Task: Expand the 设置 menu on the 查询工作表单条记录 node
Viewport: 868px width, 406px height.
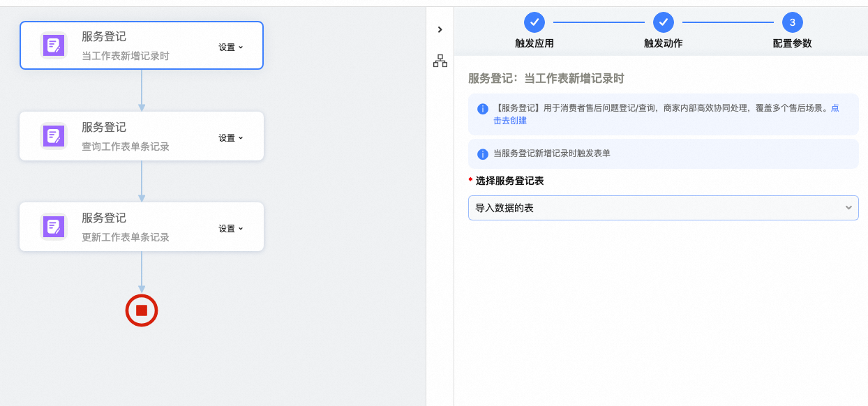Action: click(x=231, y=138)
